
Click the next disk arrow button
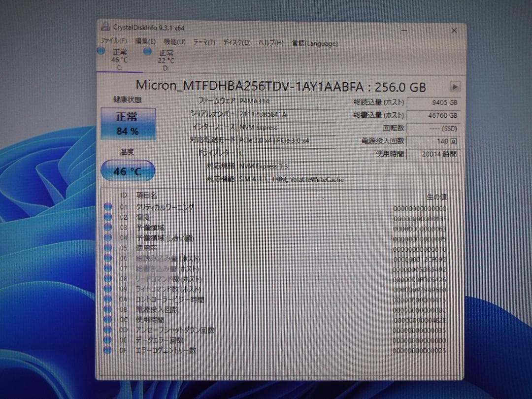tap(454, 87)
